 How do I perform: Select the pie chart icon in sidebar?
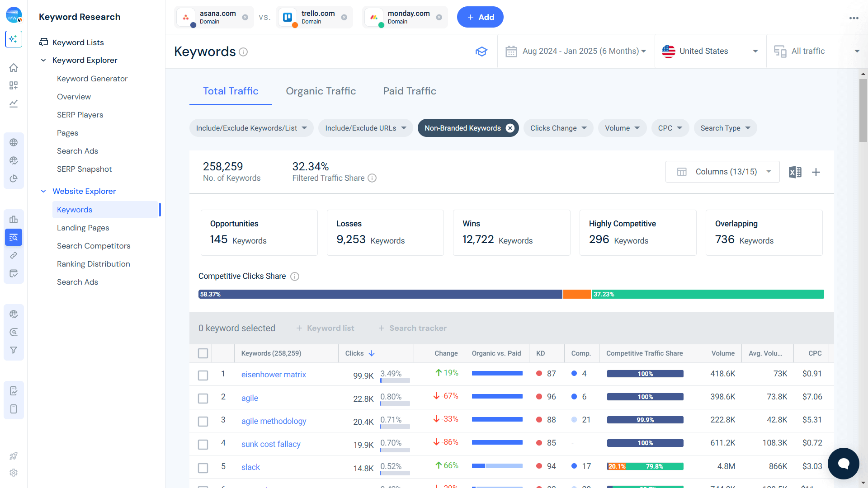click(x=14, y=178)
